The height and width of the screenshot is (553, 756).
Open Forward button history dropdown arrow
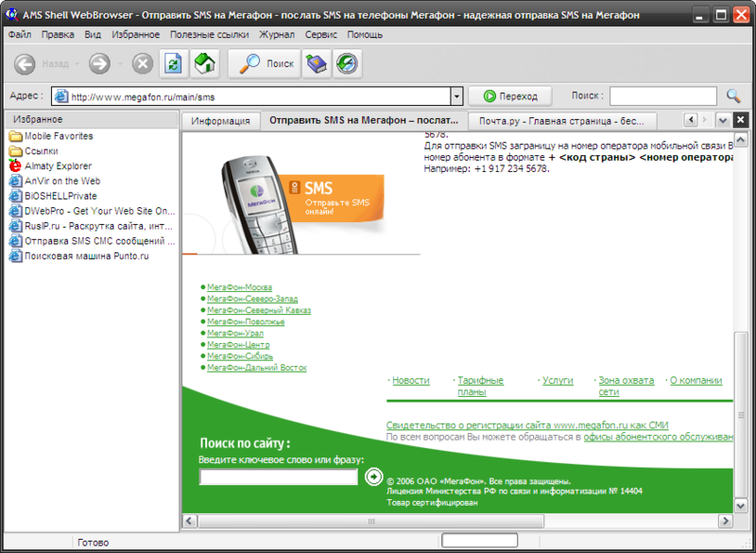coord(120,63)
